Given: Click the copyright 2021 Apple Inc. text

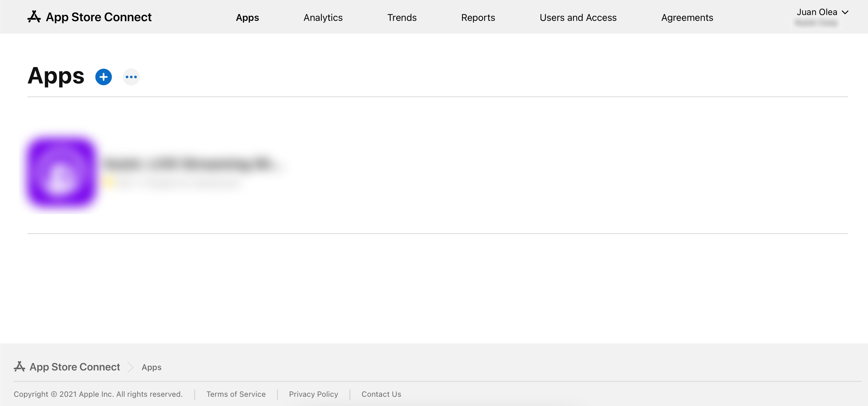Looking at the screenshot, I should click(98, 394).
